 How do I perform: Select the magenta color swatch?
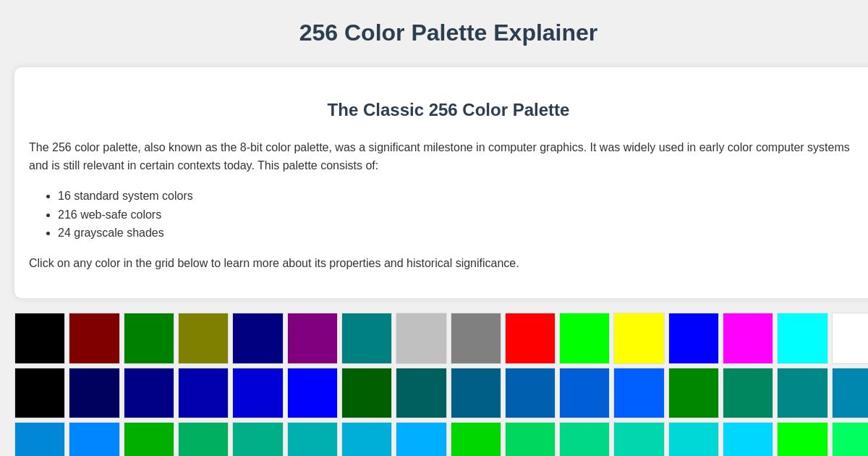pos(748,338)
